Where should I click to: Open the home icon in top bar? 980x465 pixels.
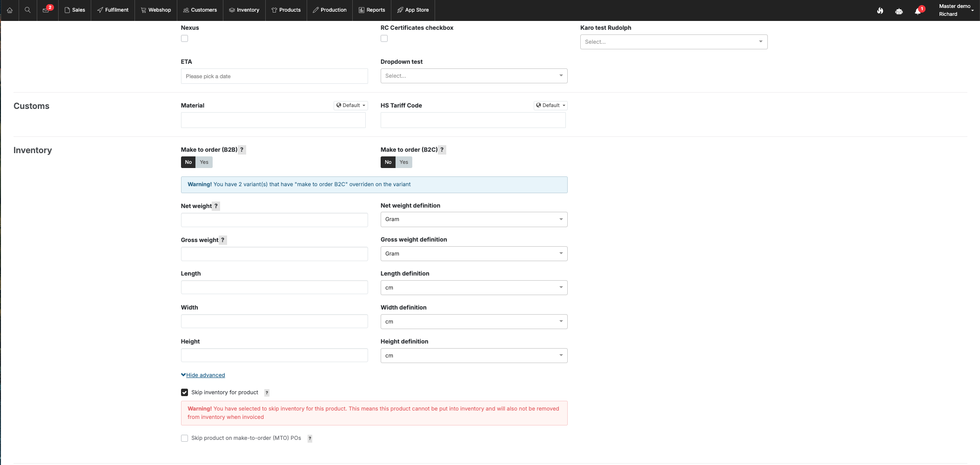coord(9,10)
